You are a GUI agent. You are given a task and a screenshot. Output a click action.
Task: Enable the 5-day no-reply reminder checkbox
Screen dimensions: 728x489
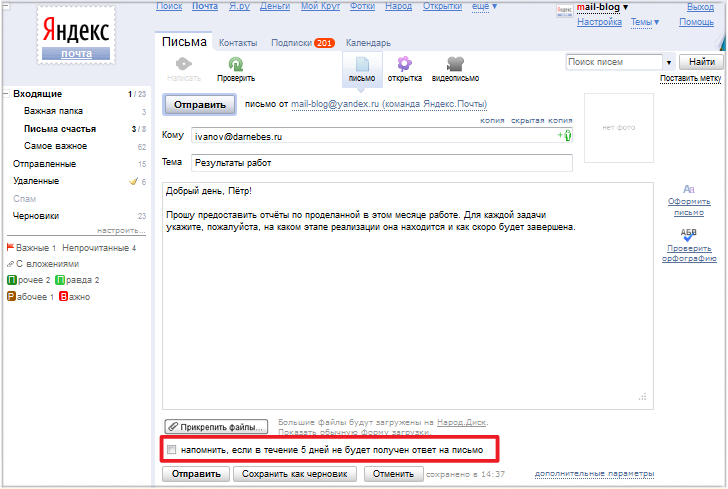(x=172, y=450)
